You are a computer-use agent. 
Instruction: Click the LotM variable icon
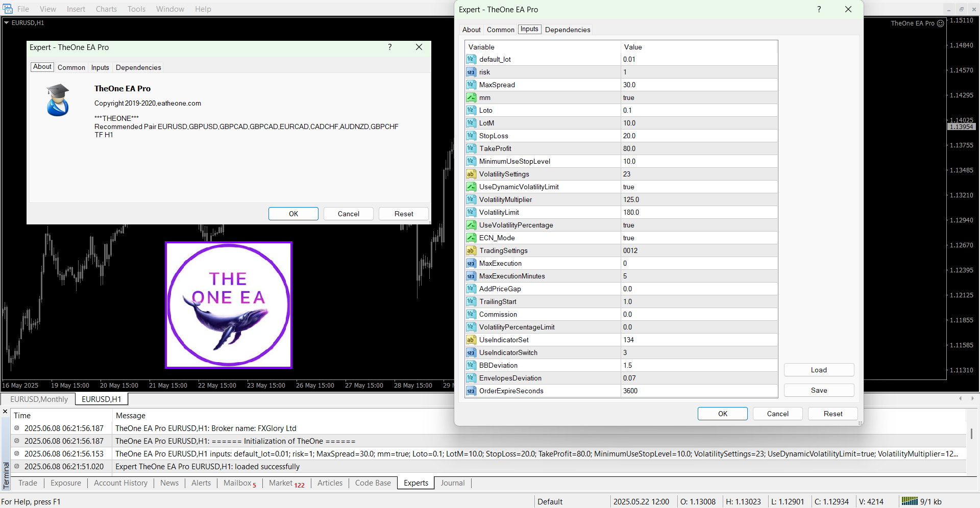tap(471, 123)
